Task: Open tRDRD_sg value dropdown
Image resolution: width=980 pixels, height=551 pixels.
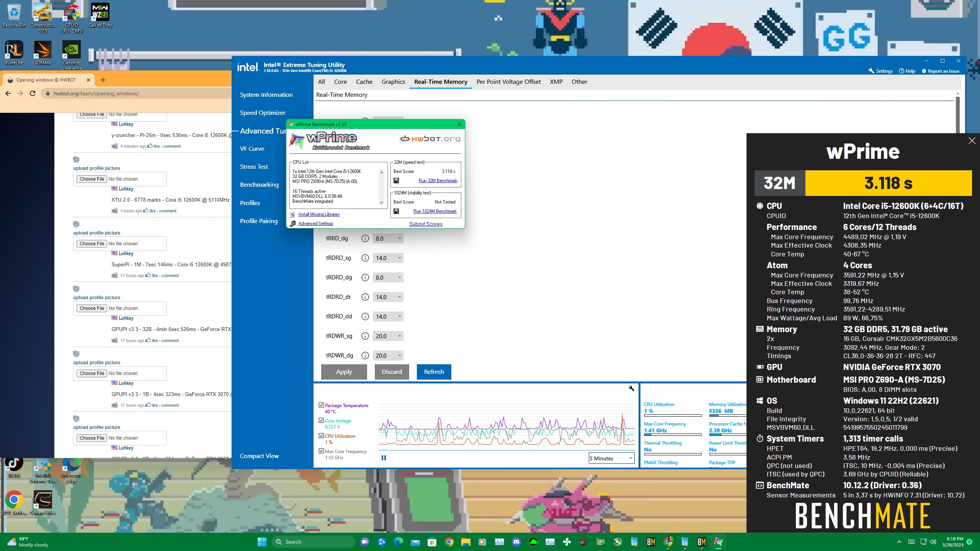Action: coord(388,258)
